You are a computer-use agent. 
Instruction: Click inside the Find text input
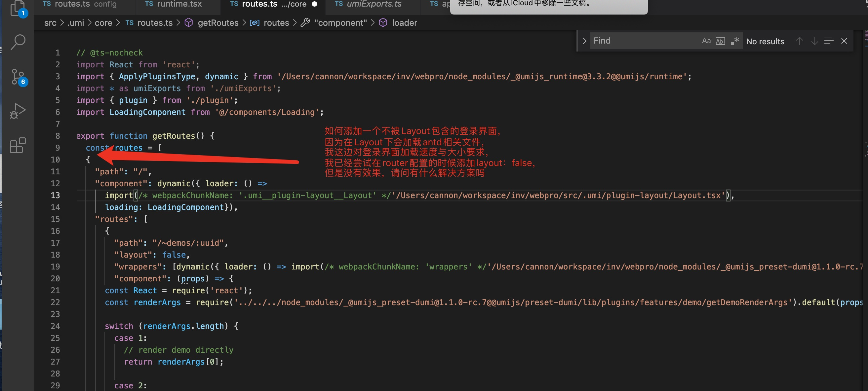(640, 41)
